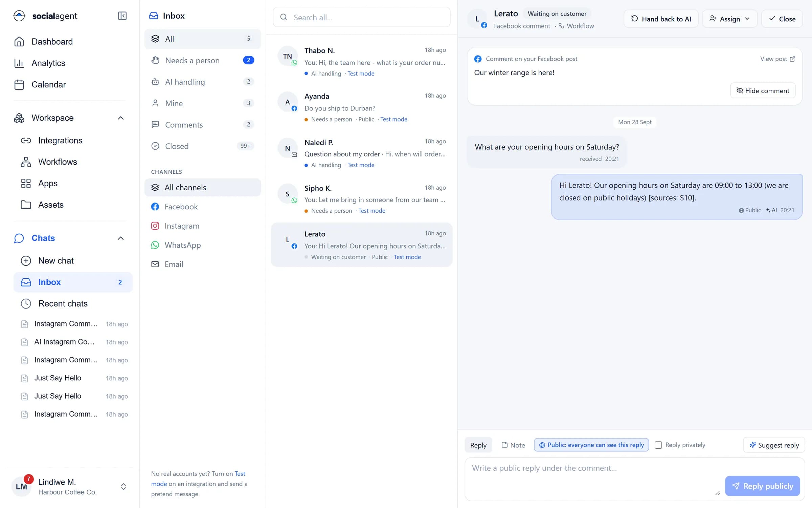Open the Ayanda conversation
812x508 pixels.
pyautogui.click(x=361, y=107)
